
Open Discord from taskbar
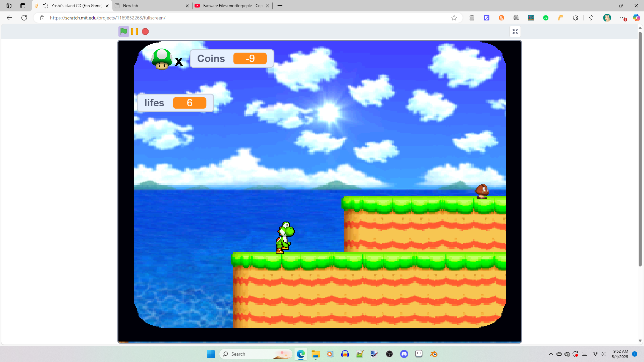coord(404,354)
